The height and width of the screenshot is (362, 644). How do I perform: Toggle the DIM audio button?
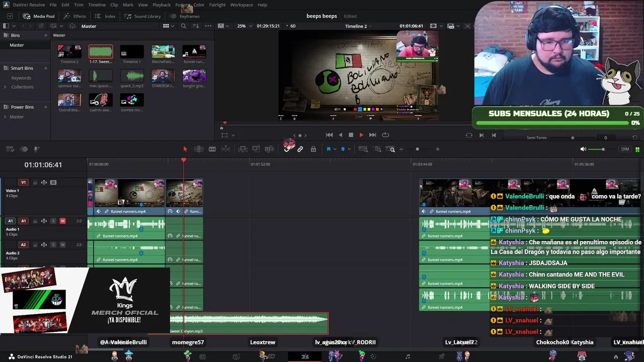(625, 149)
